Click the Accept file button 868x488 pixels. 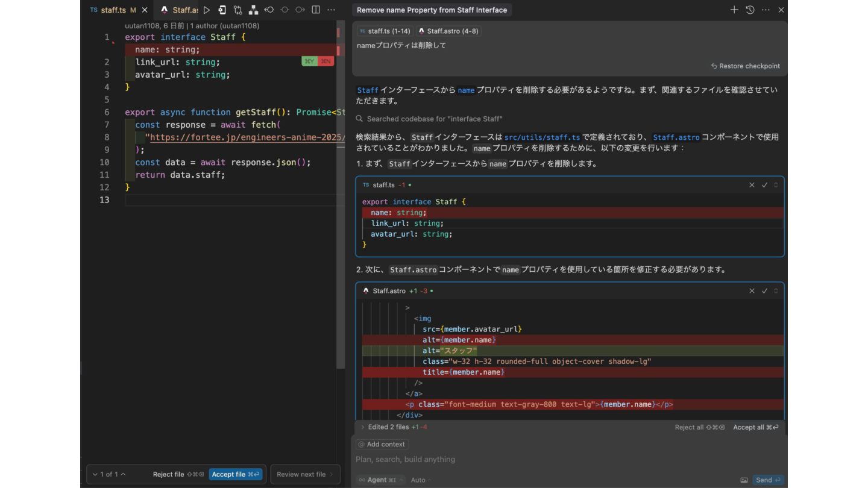[x=236, y=474]
